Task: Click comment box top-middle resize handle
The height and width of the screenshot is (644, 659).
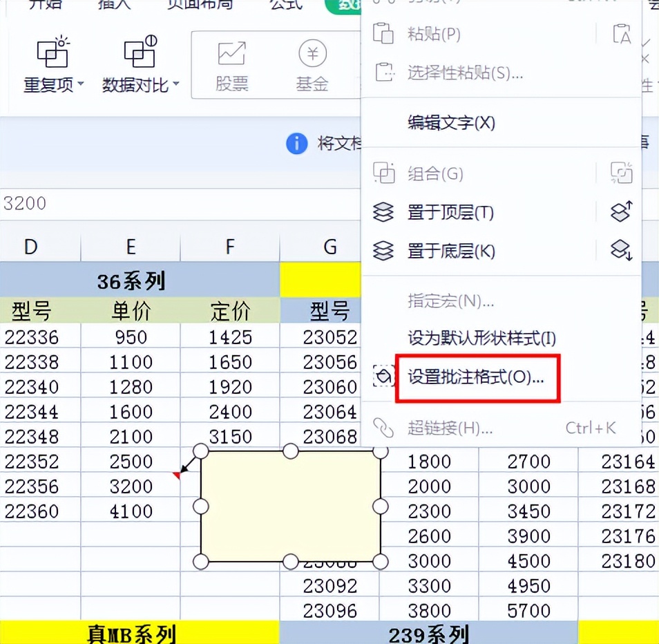Action: pyautogui.click(x=290, y=451)
